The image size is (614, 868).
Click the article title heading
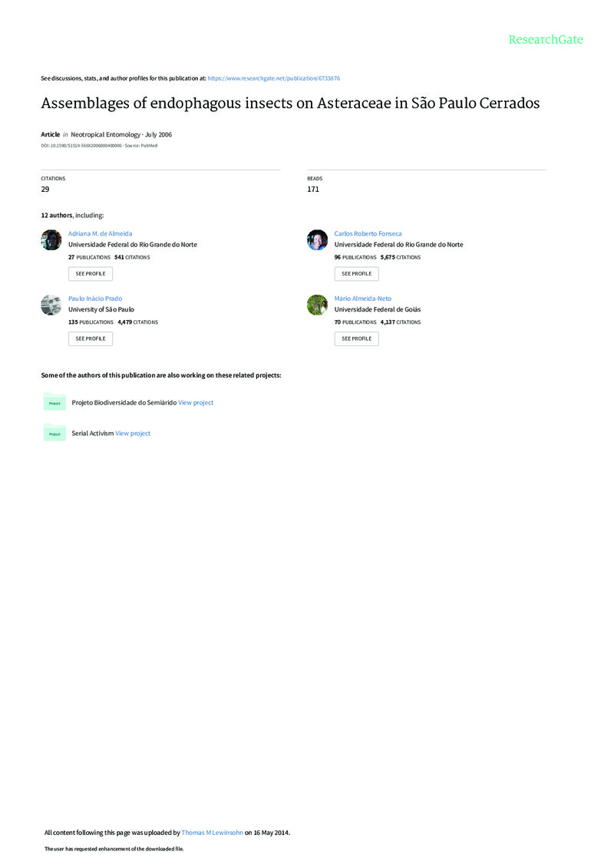tap(290, 104)
